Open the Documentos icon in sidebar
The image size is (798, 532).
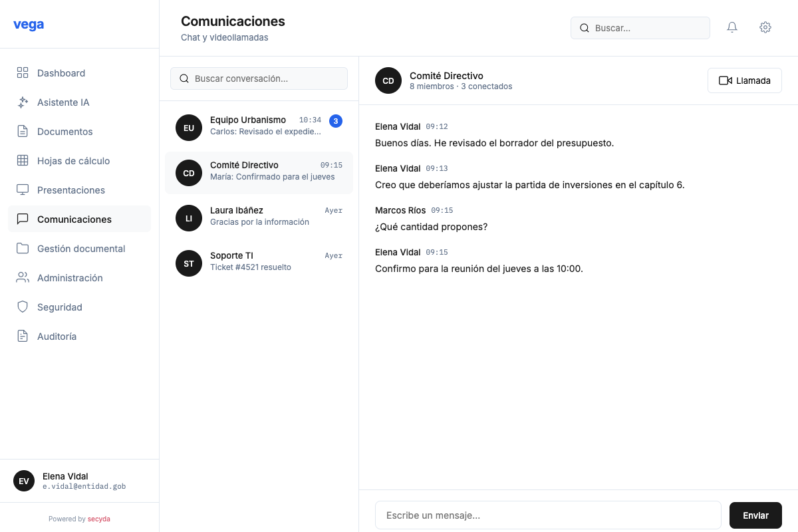[23, 132]
